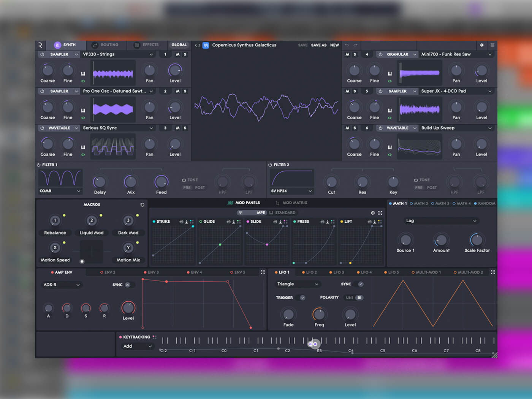The height and width of the screenshot is (399, 532).
Task: Switch to the EFFECTS tab
Action: click(146, 45)
